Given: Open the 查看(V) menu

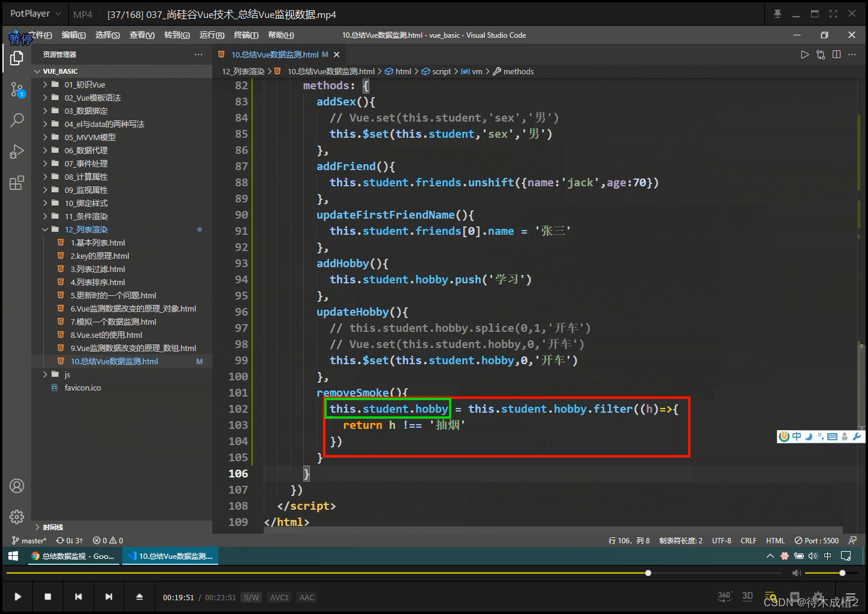Looking at the screenshot, I should [x=142, y=35].
